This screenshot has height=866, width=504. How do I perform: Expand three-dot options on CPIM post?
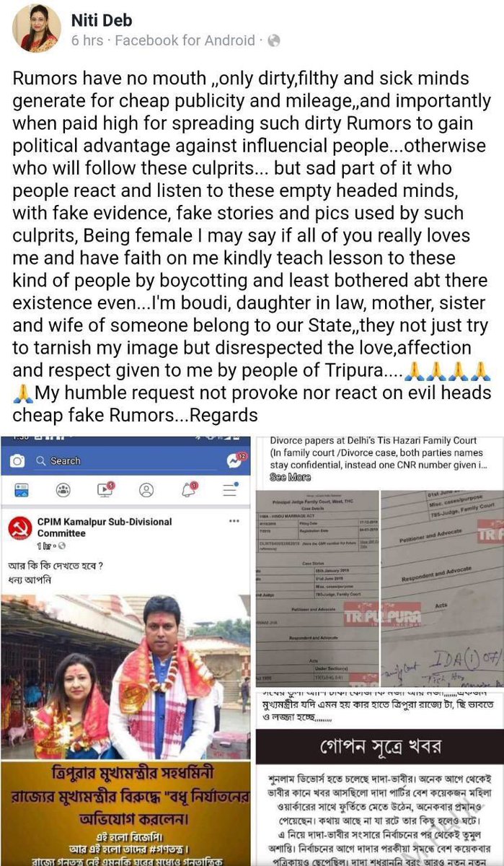click(x=235, y=520)
